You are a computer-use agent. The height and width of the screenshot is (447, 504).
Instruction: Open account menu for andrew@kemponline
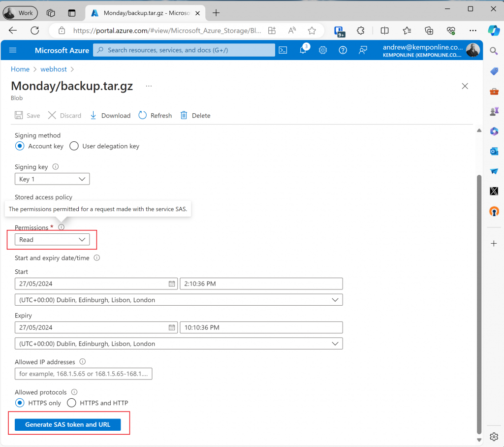coord(431,50)
